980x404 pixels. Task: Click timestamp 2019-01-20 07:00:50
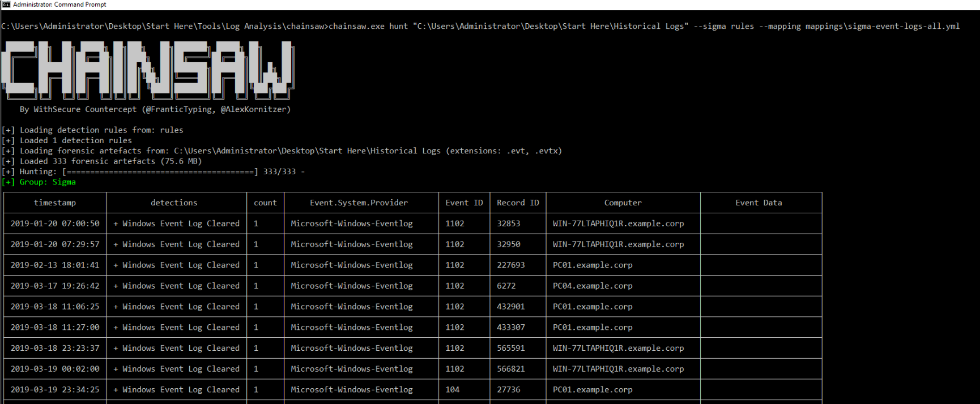tap(55, 224)
